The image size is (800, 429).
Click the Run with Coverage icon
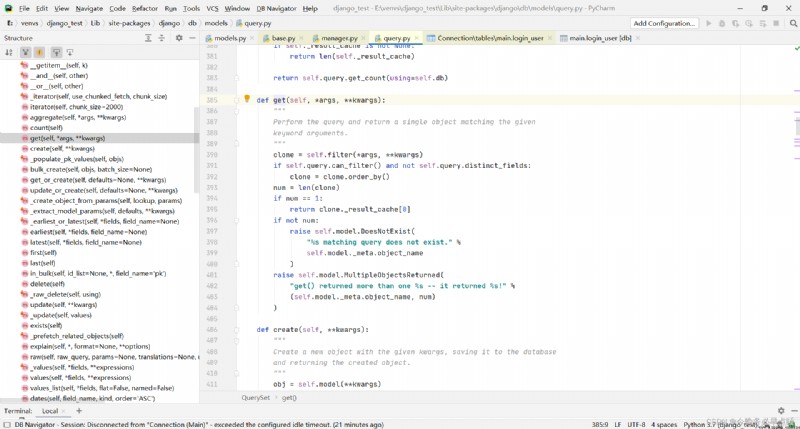click(x=735, y=23)
